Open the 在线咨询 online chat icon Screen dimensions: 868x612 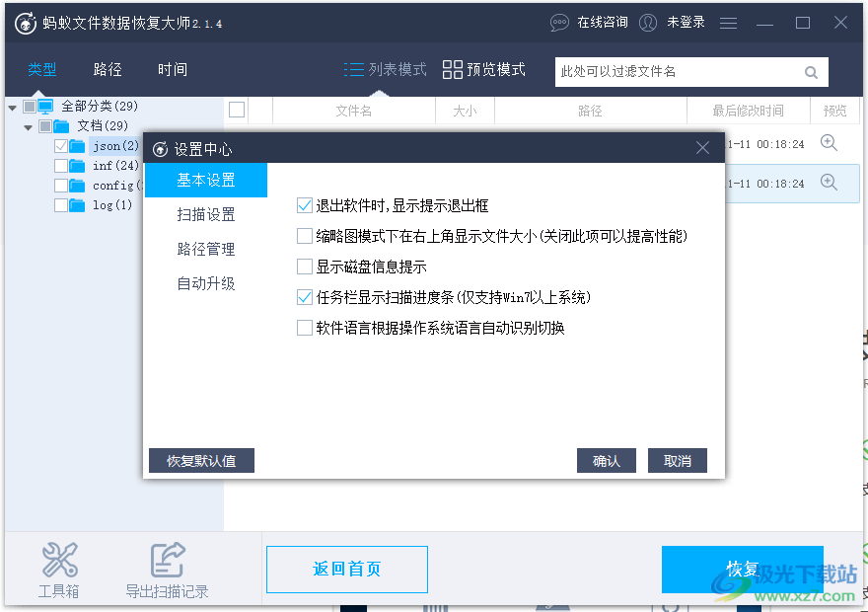[x=559, y=22]
